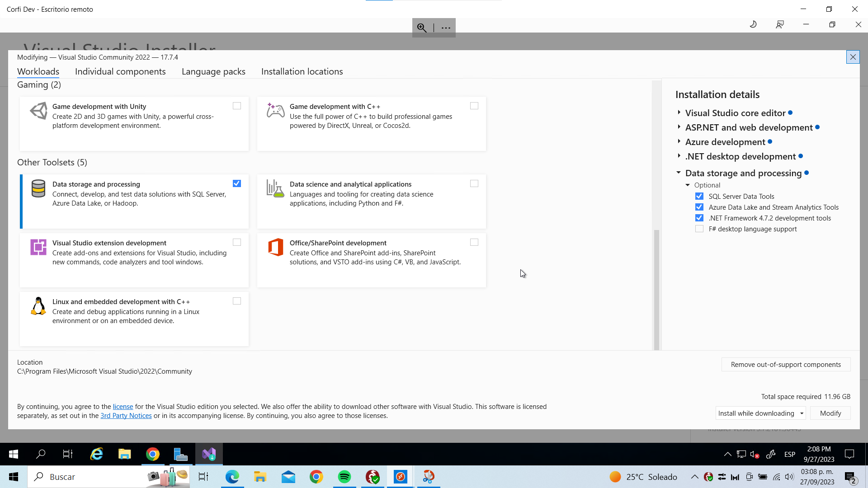
Task: Launch Internet Explorer from the remote taskbar
Action: coord(97,454)
